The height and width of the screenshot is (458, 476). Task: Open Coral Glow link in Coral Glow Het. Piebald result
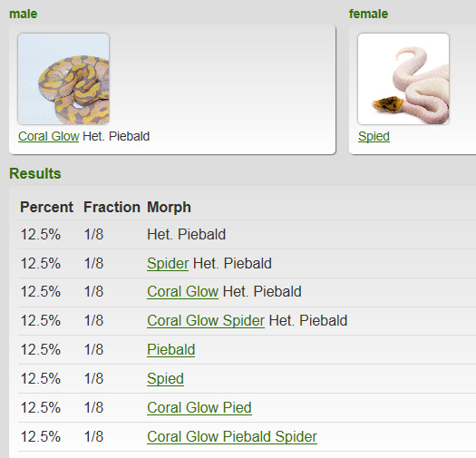(x=182, y=291)
